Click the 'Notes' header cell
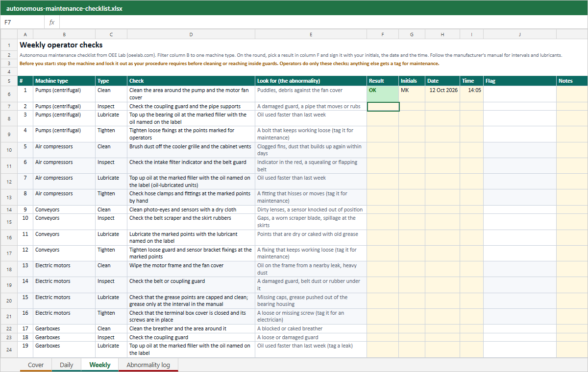 coord(571,81)
